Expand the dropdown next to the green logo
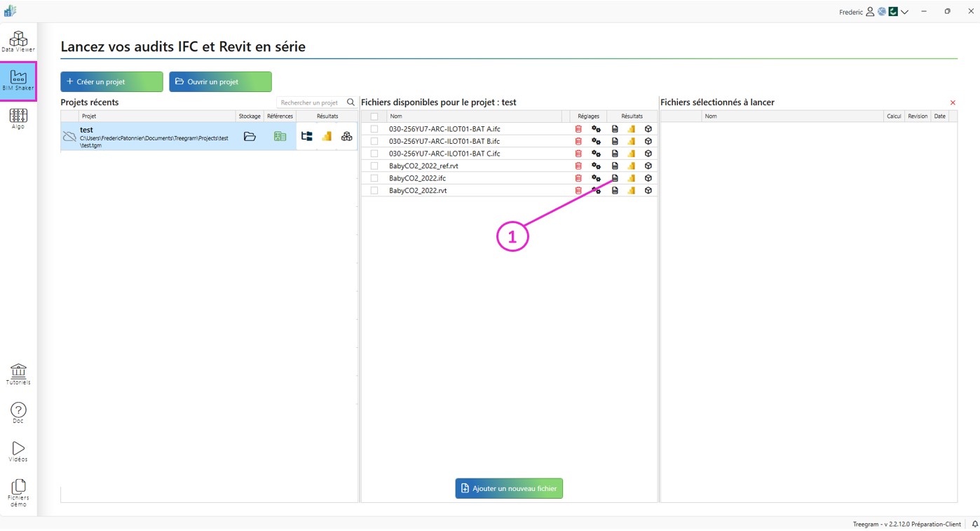The height and width of the screenshot is (531, 980). 904,11
